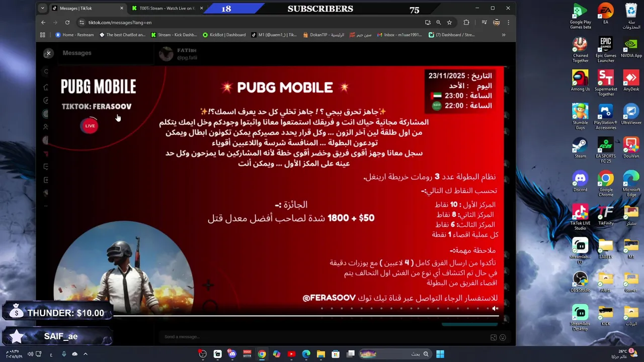The width and height of the screenshot is (644, 362).
Task: Reload the TikTok page
Action: click(x=67, y=22)
